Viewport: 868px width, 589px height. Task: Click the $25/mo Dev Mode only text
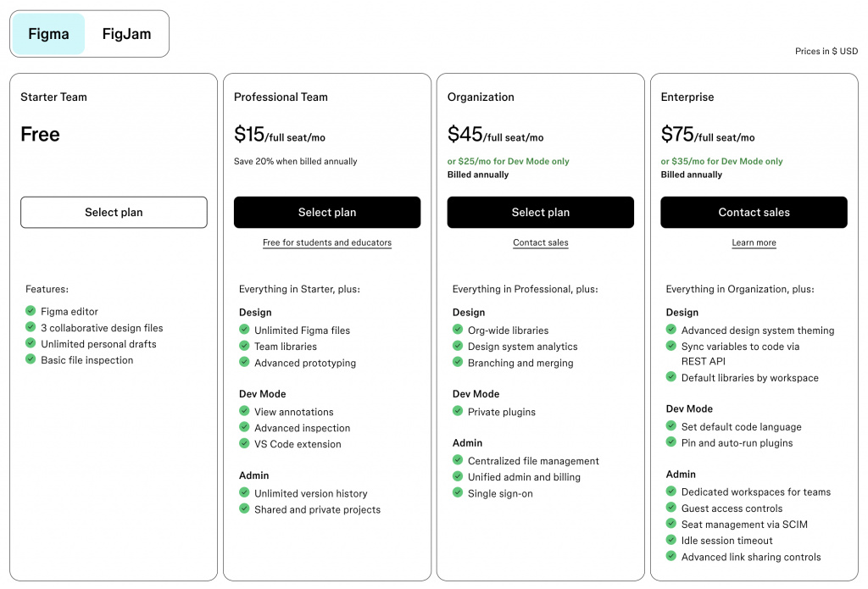[508, 161]
